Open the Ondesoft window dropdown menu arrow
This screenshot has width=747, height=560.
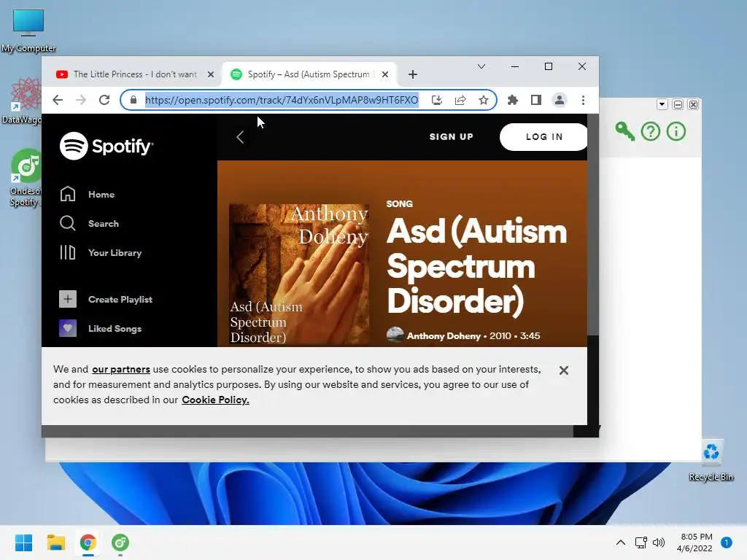point(662,104)
